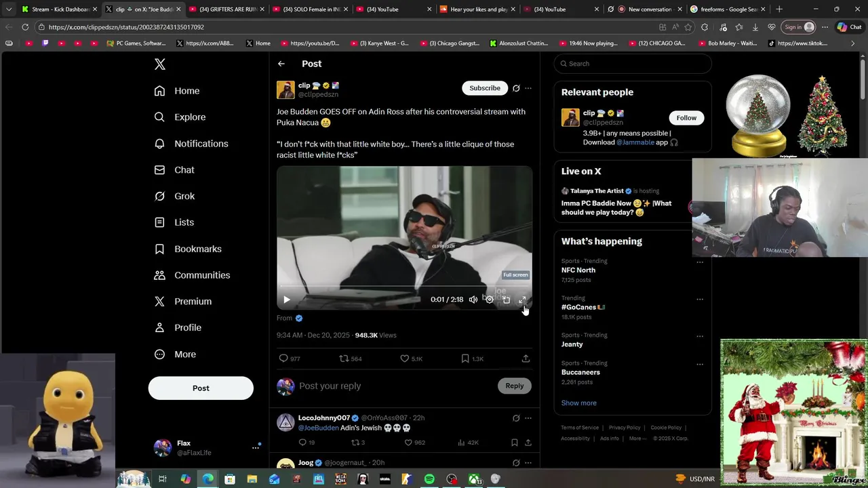Open Terms of Service link
Screen dimensions: 868x488
click(x=580, y=428)
